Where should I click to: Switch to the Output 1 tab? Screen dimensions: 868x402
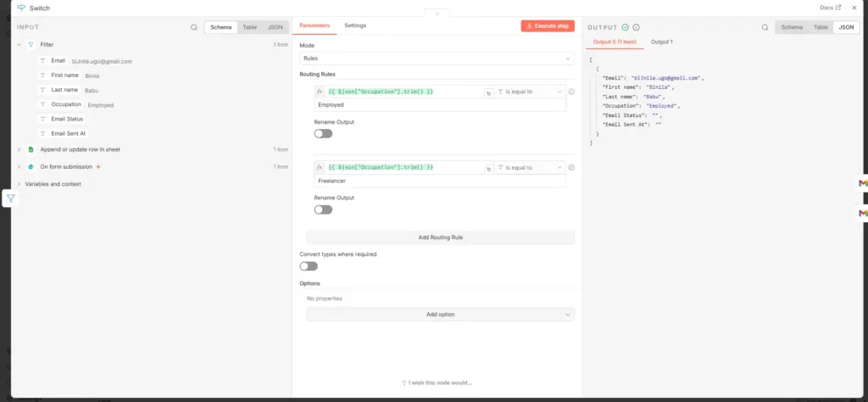click(661, 42)
